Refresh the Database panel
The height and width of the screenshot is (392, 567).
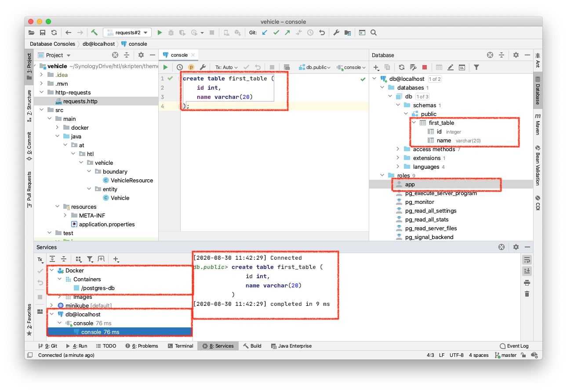click(402, 67)
